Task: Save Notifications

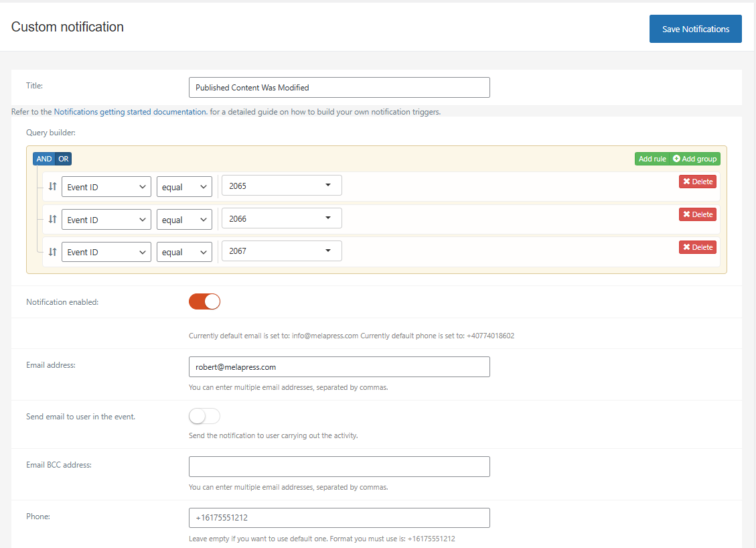Action: pyautogui.click(x=695, y=29)
